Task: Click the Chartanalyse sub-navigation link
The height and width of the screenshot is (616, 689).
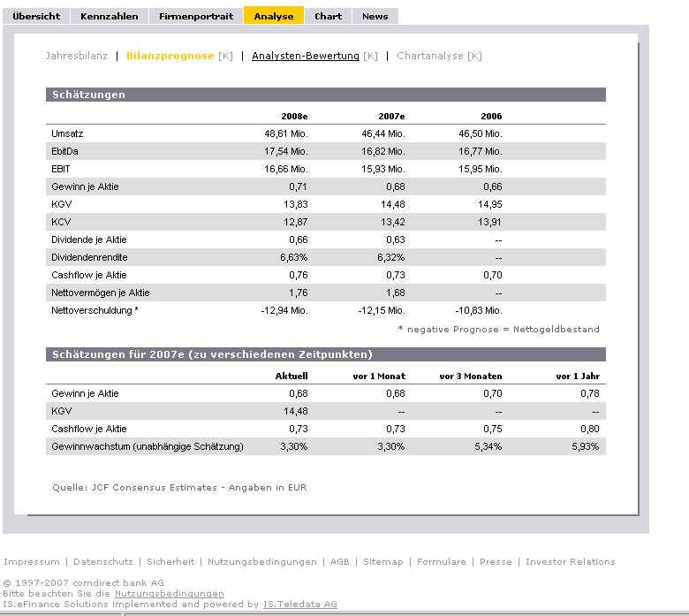Action: click(x=431, y=56)
